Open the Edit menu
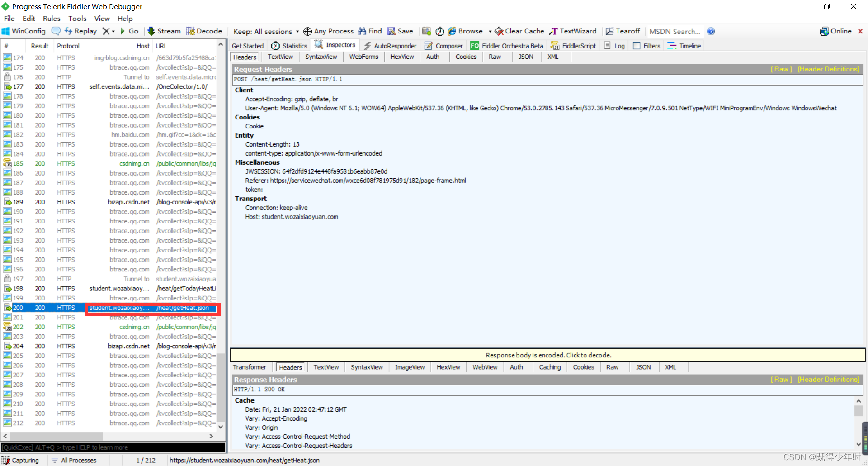868x466 pixels. click(28, 19)
